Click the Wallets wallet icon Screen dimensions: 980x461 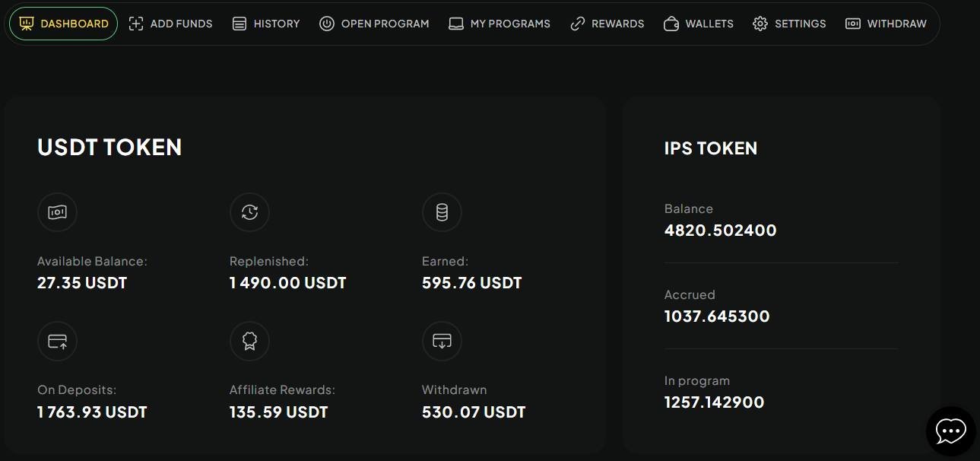pyautogui.click(x=671, y=24)
